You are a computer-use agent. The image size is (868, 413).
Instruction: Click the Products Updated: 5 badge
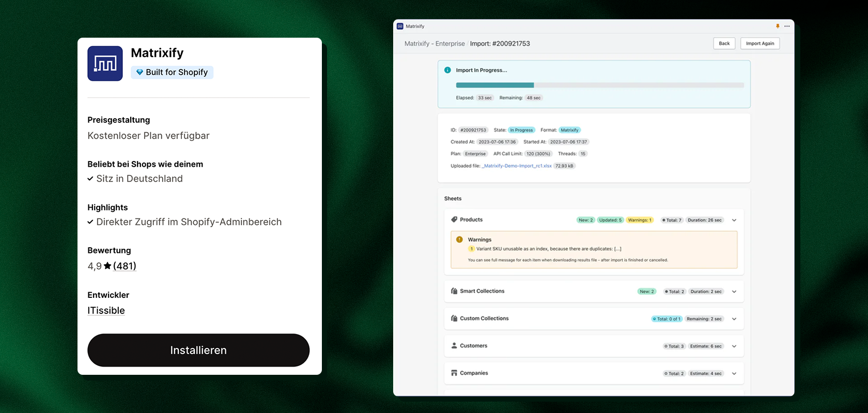click(x=610, y=220)
